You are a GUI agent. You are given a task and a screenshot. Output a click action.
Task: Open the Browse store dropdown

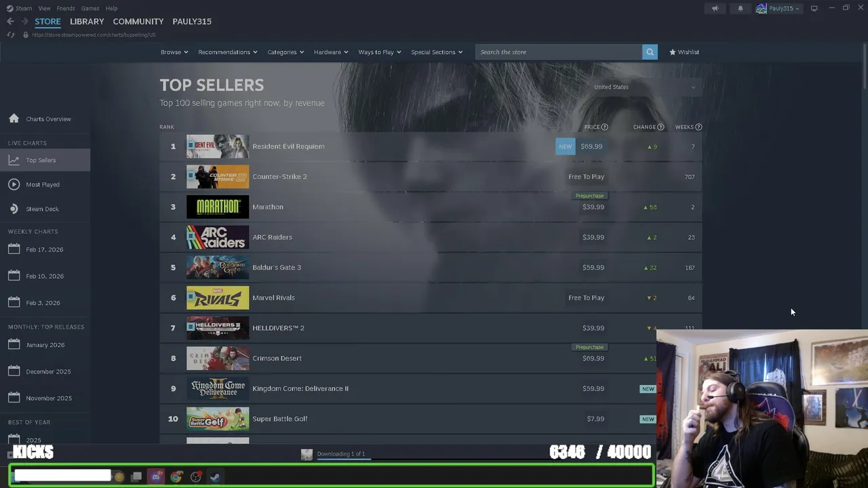point(174,52)
